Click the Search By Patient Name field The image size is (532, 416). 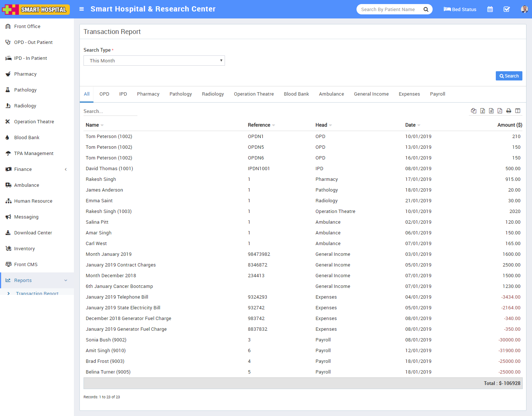388,9
